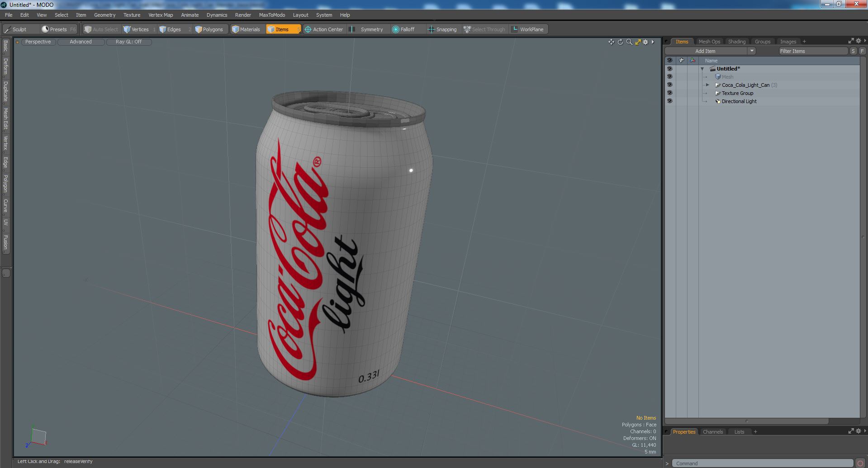This screenshot has height=468, width=868.
Task: Click the Directional Light item icon
Action: click(x=717, y=101)
